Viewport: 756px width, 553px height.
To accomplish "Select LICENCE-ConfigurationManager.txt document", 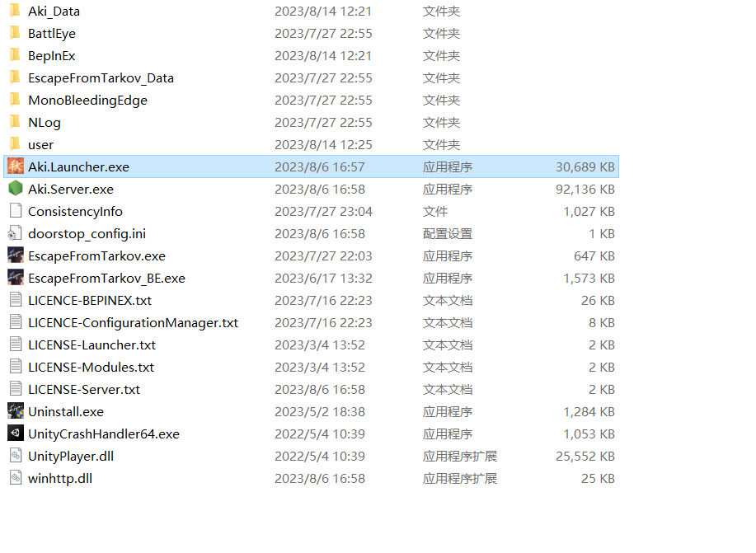I will click(133, 322).
